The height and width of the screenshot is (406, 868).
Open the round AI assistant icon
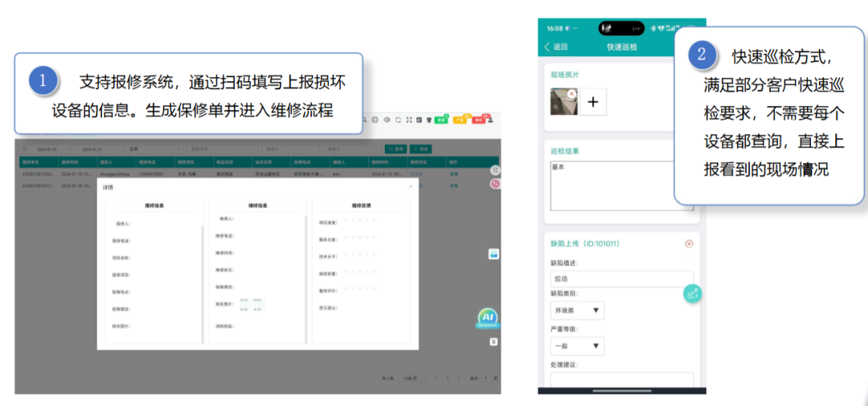click(x=488, y=318)
